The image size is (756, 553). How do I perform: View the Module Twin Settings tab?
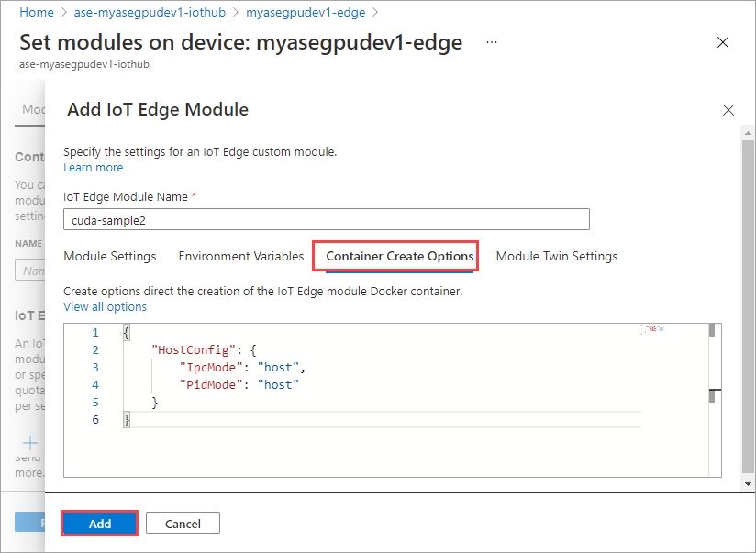(x=556, y=256)
